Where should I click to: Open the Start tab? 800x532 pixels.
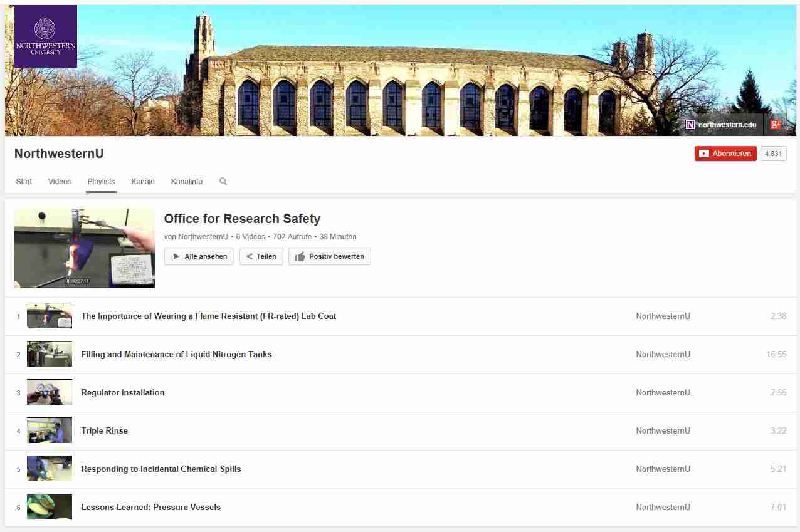click(x=24, y=182)
